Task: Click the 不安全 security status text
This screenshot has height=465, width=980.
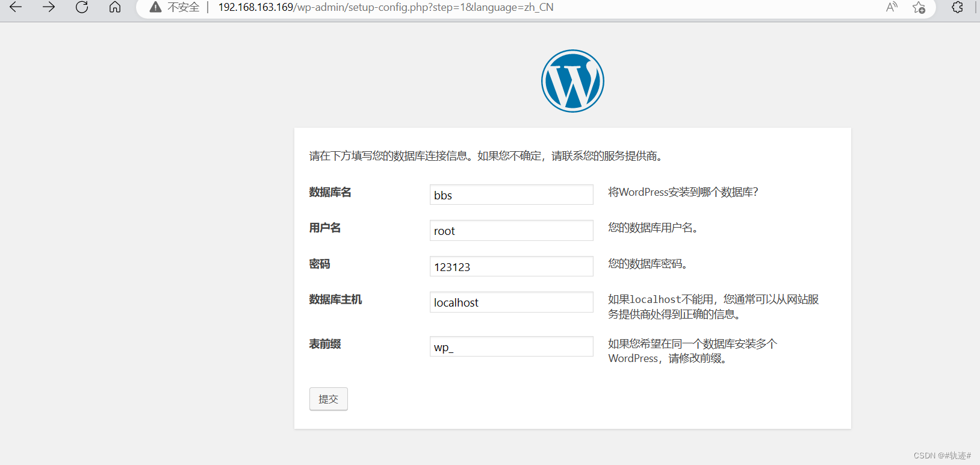Action: pos(183,7)
